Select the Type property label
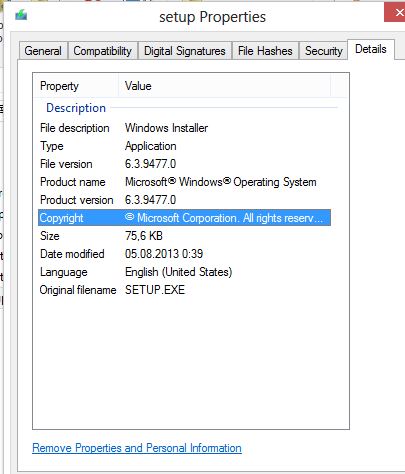The image size is (405, 474). tap(52, 146)
